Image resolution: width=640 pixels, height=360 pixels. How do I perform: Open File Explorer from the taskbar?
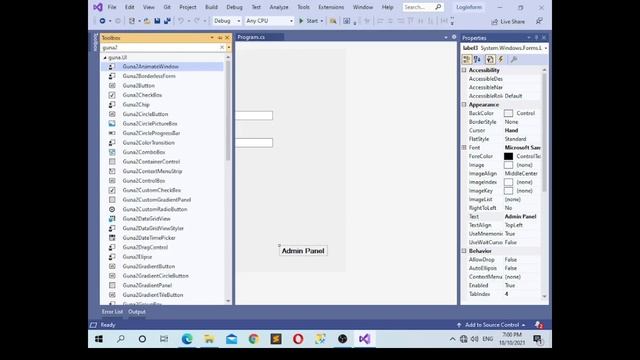[x=209, y=339]
